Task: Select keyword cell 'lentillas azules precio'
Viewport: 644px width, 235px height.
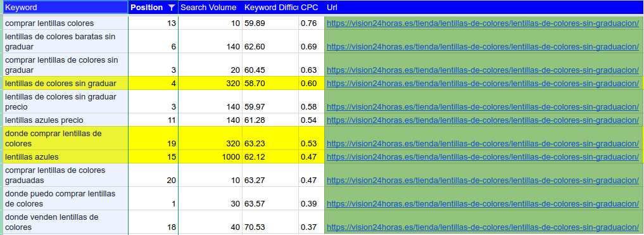Action: click(x=66, y=120)
